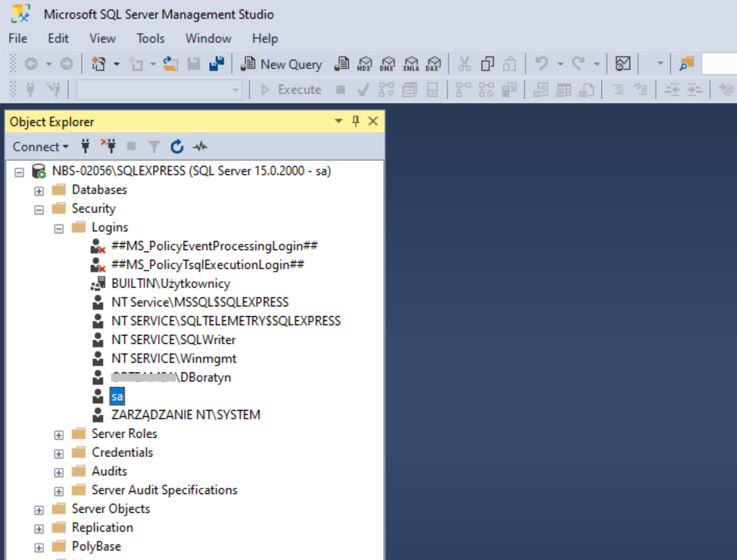Close the Object Explorer panel

click(x=373, y=122)
